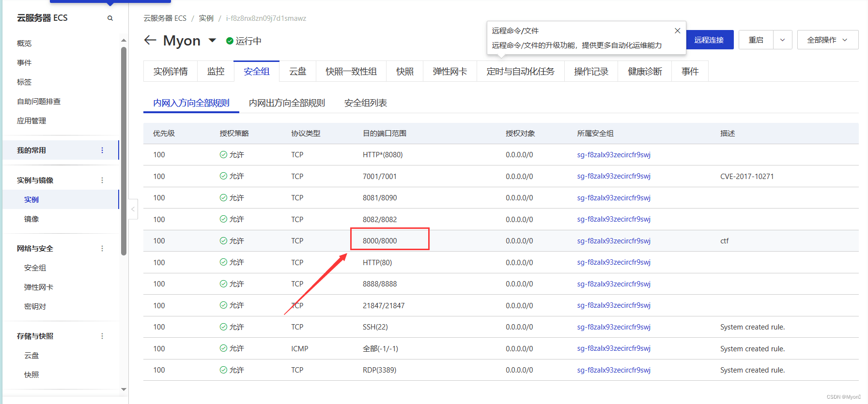This screenshot has width=868, height=404.
Task: Click 云服务器 ECS in the breadcrumb
Action: coord(165,18)
